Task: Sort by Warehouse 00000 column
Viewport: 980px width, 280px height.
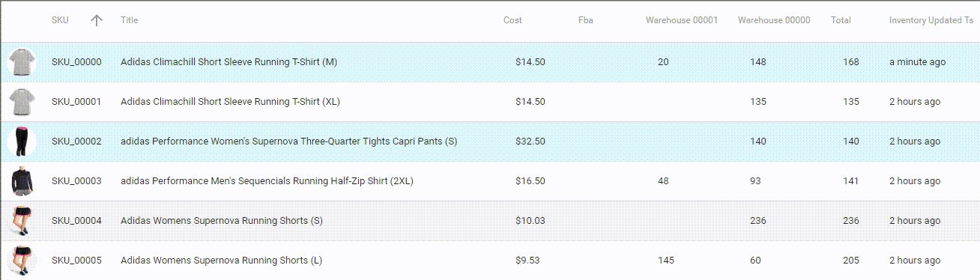Action: click(774, 20)
